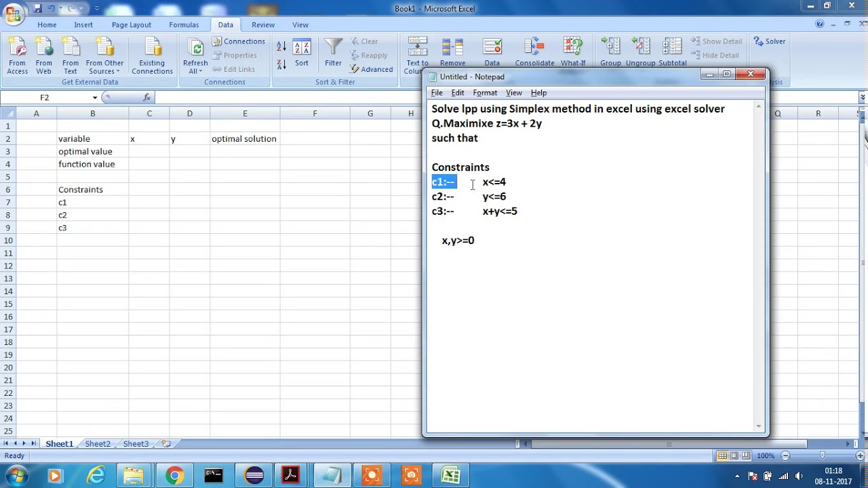This screenshot has width=868, height=488.
Task: Click Show Detail in Outline group
Action: (716, 41)
